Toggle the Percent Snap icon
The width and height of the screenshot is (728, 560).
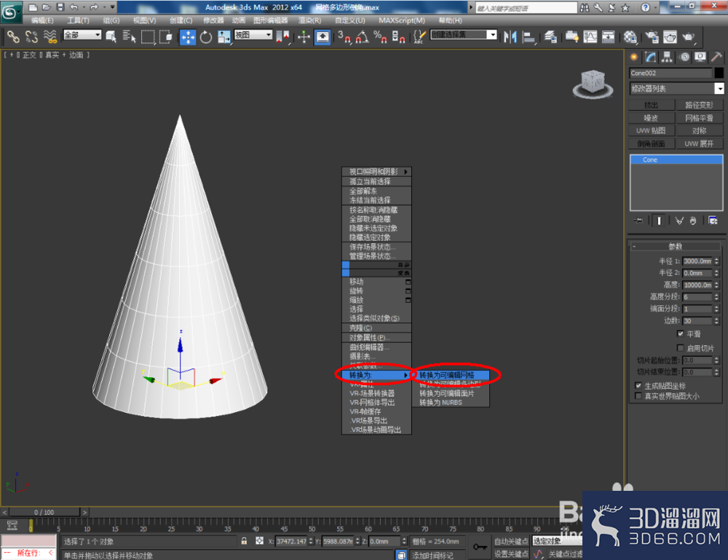380,36
